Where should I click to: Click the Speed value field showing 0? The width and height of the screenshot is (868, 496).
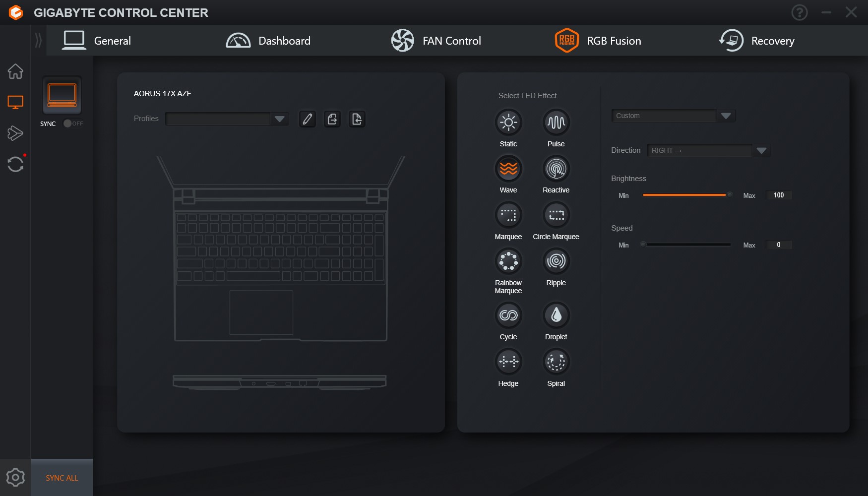pyautogui.click(x=779, y=245)
